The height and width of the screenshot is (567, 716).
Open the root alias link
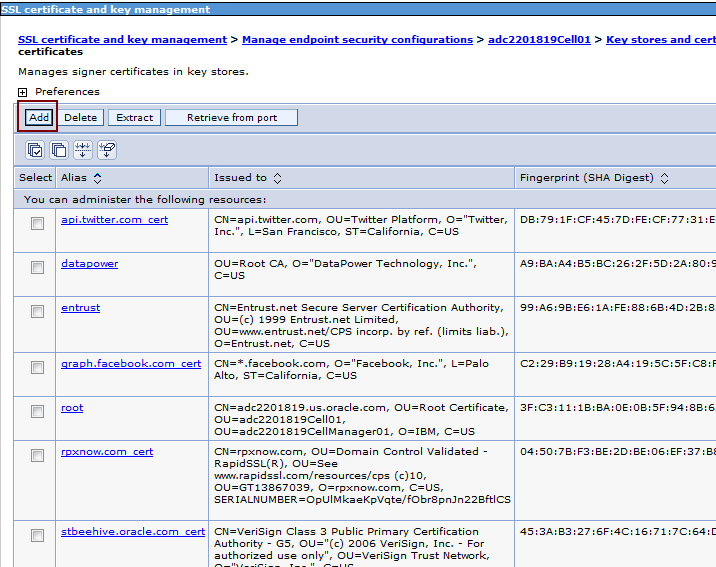coord(72,408)
